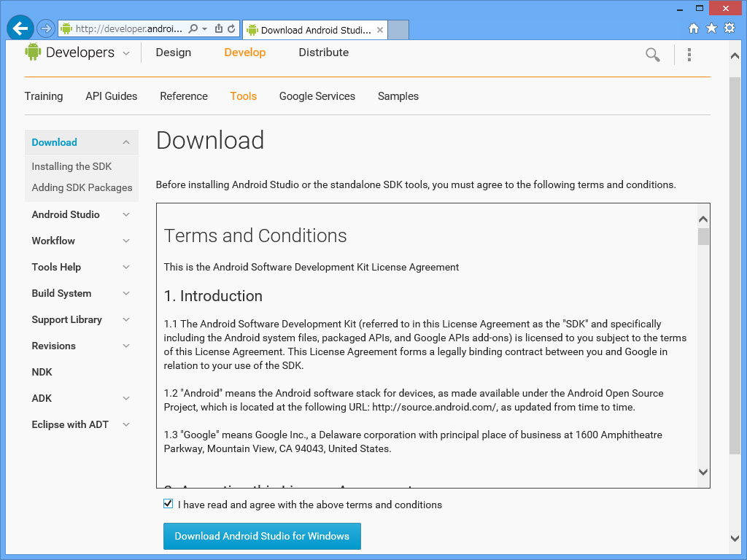Screen dimensions: 747x560
Task: Expand the Eclipse with ADT sidebar section
Action: tap(126, 424)
